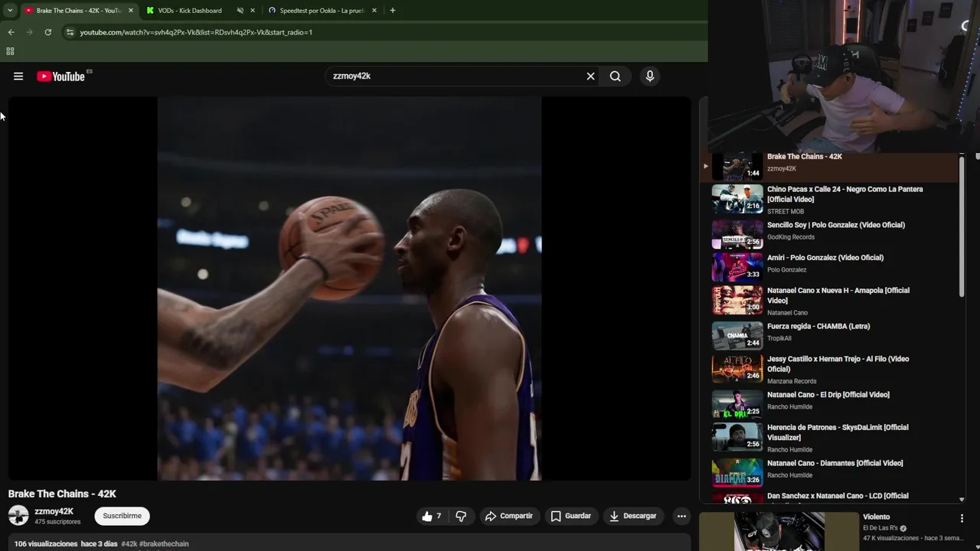Screen dimensions: 980x551
Task: Open the zzmoy42K channel name link
Action: (x=54, y=511)
